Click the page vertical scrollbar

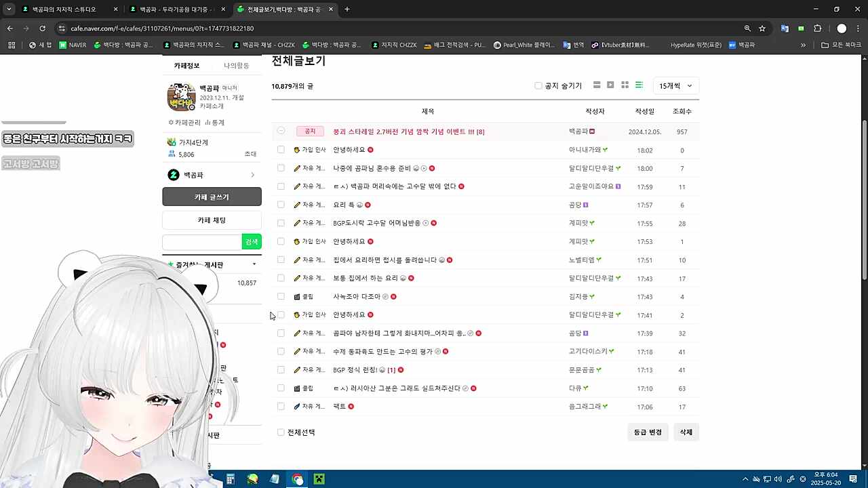864,201
